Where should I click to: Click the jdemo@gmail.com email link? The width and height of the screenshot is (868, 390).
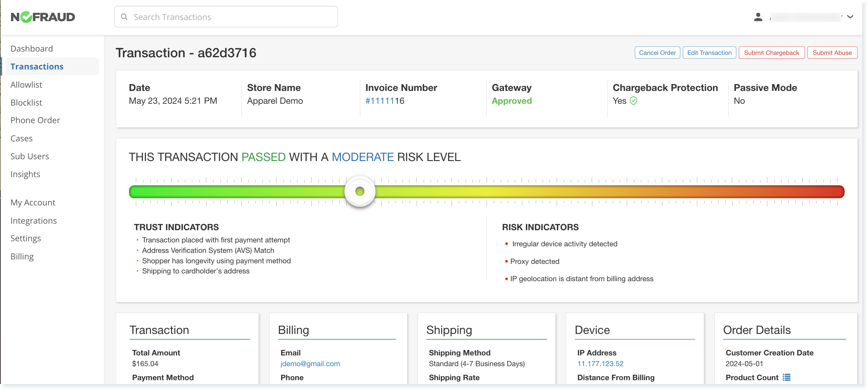[310, 364]
